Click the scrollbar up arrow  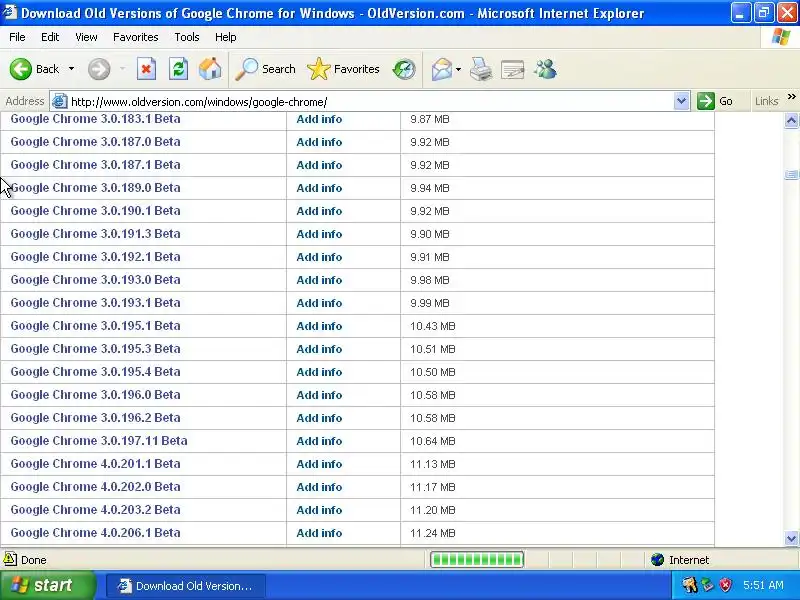coord(791,120)
